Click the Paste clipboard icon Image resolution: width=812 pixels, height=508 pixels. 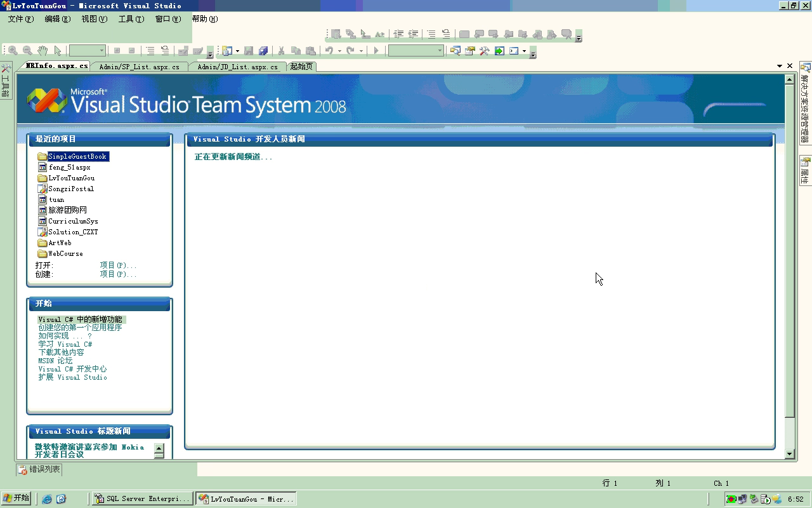point(310,51)
